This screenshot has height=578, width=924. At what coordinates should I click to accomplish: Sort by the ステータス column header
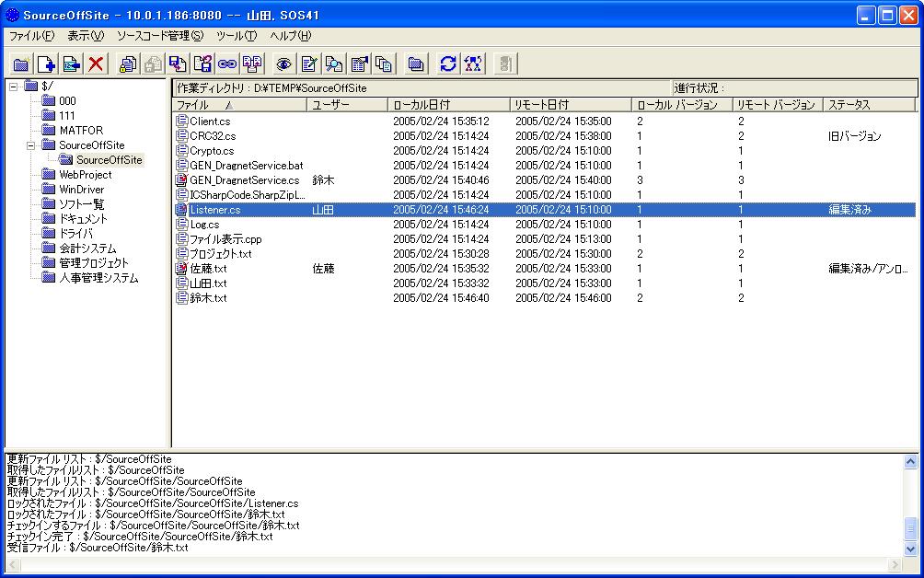point(869,105)
